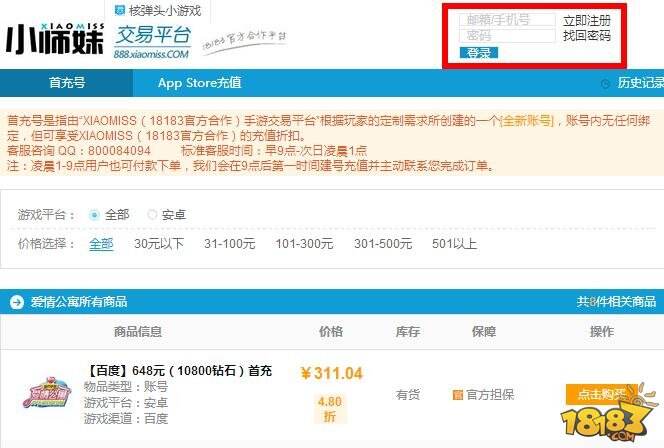Click the clock icon beside 历史记录
The image size is (664, 448).
coord(606,84)
